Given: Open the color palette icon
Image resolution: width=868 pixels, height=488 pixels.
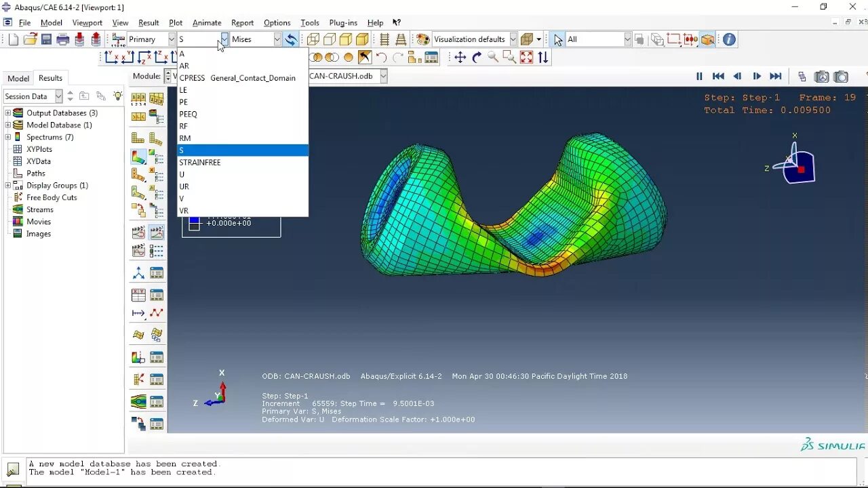Looking at the screenshot, I should tap(422, 39).
